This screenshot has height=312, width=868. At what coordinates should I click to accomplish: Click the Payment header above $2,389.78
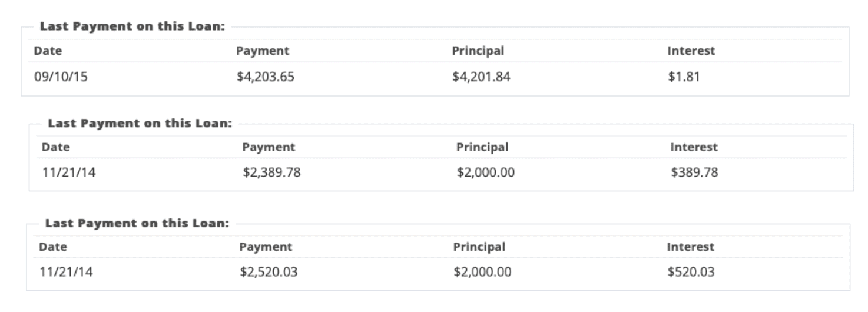pyautogui.click(x=269, y=147)
